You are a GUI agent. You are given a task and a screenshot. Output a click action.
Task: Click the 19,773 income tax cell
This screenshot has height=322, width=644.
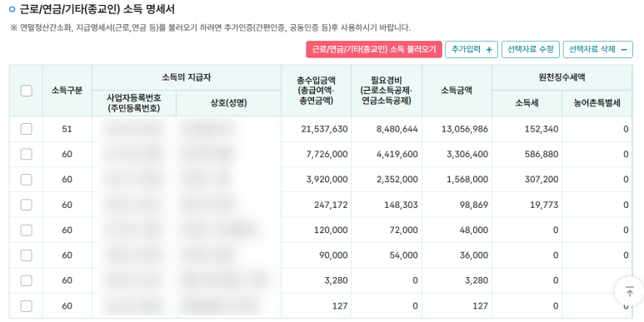tap(527, 205)
